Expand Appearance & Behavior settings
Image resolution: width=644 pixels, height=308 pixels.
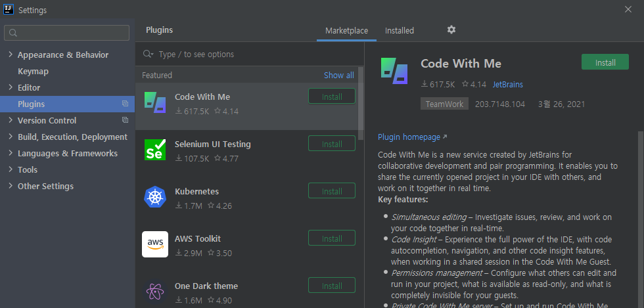coord(11,55)
